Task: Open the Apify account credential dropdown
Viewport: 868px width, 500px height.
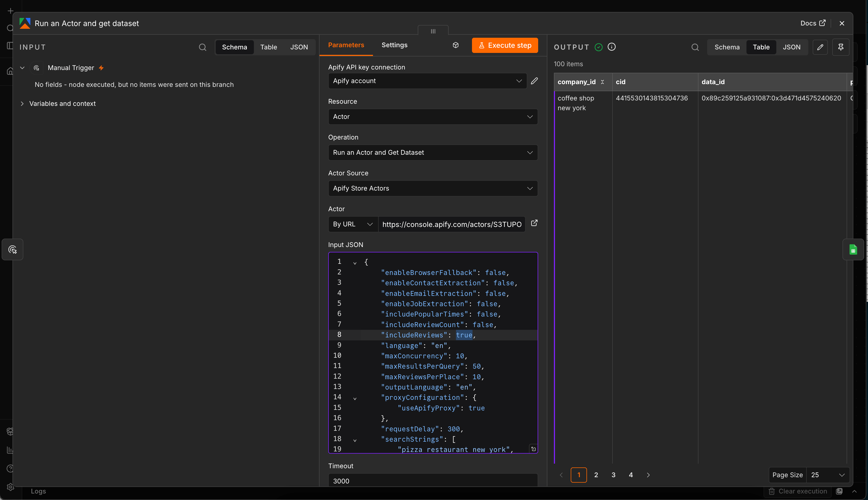Action: [427, 81]
